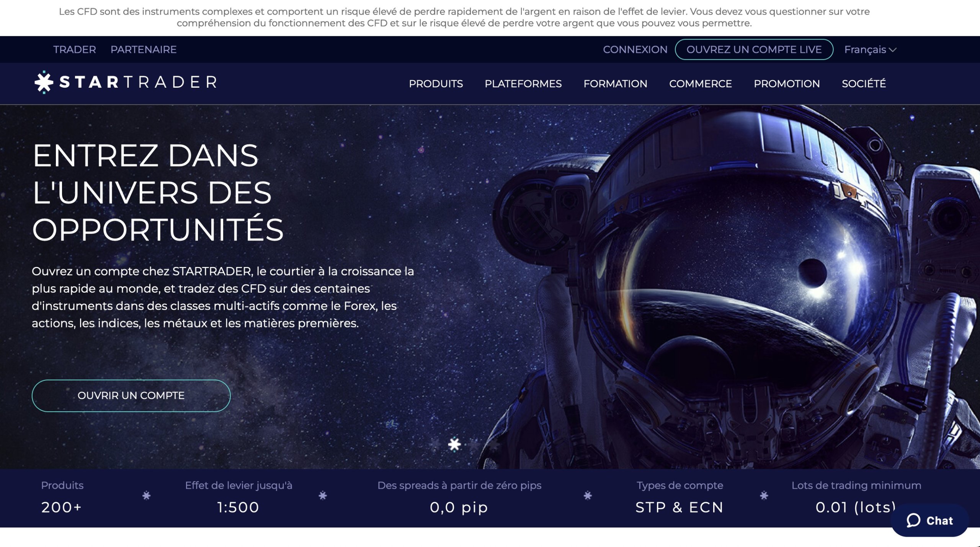980x547 pixels.
Task: Click the 'Lots de trading minimum' label
Action: [x=856, y=485]
